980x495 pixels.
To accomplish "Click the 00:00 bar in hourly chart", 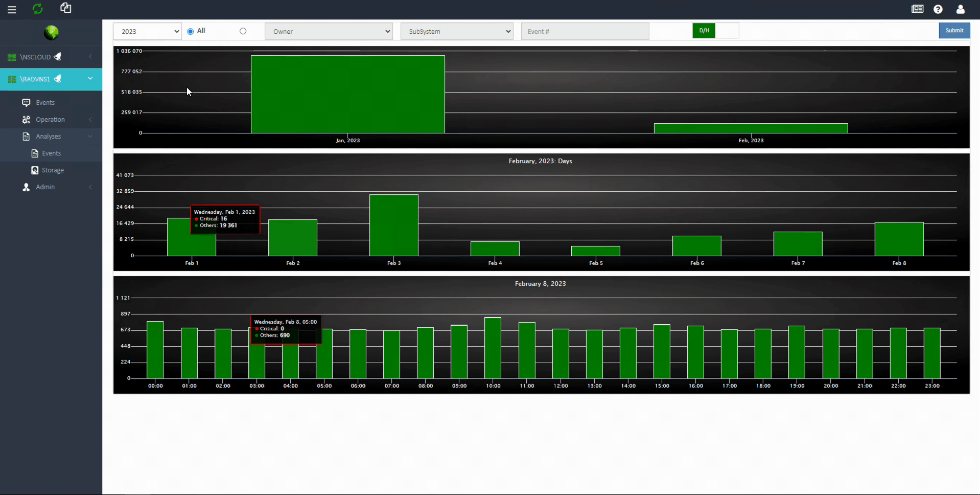I will click(155, 350).
